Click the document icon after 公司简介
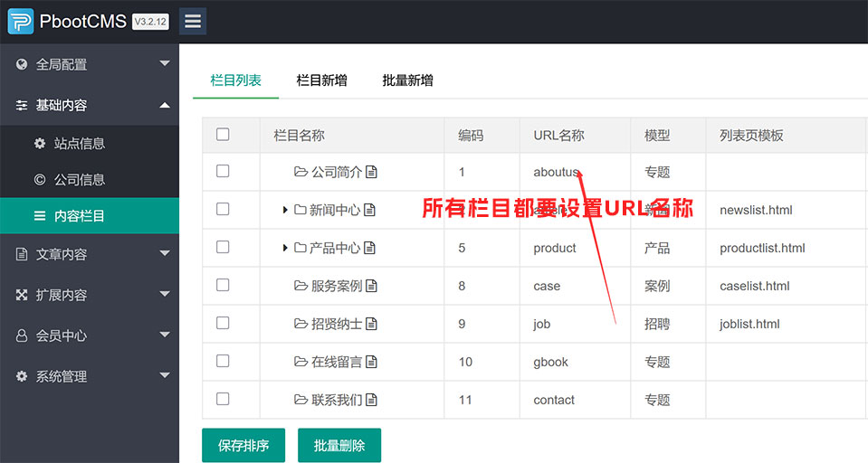The height and width of the screenshot is (463, 868). tap(371, 172)
